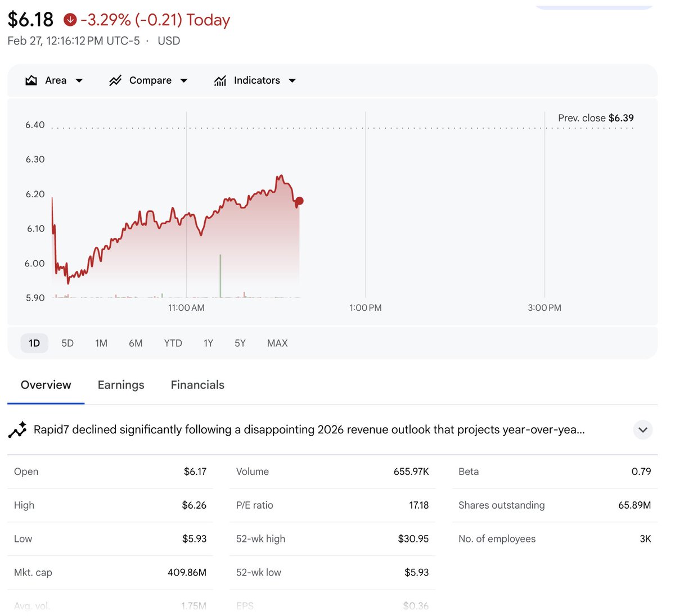
Task: Select the 5D time range
Action: click(x=67, y=343)
